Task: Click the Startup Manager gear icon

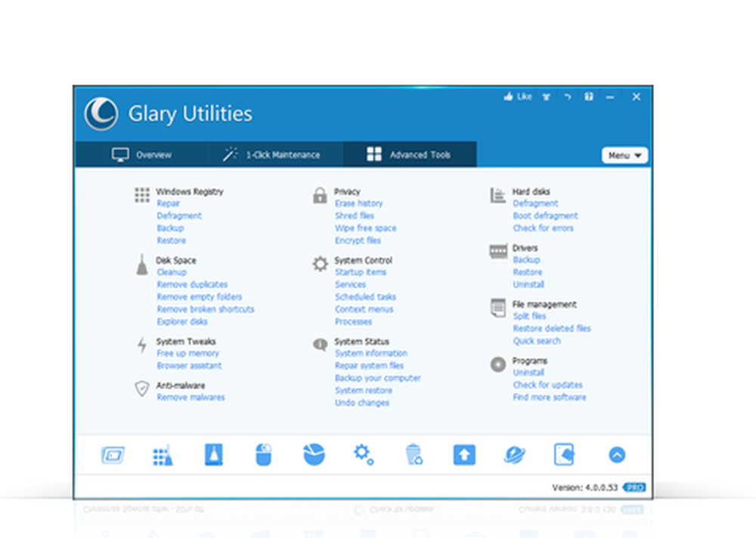Action: 364,454
